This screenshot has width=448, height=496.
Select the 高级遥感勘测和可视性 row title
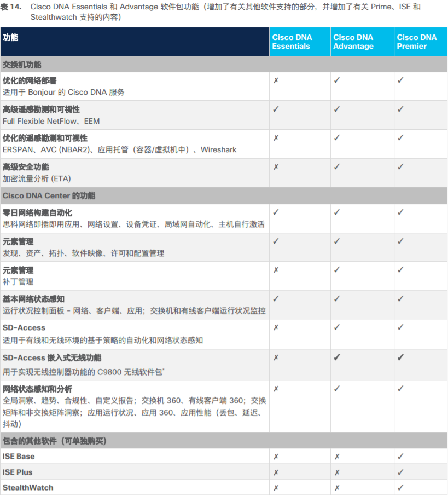pyautogui.click(x=41, y=109)
